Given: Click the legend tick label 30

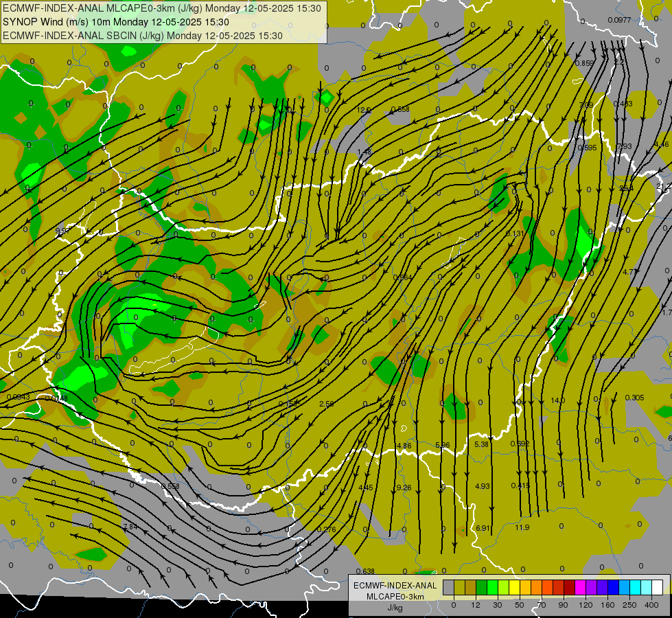Looking at the screenshot, I should 498,605.
